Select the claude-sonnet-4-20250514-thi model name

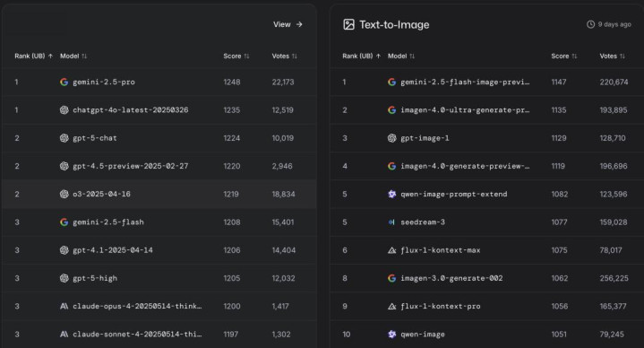coord(137,334)
